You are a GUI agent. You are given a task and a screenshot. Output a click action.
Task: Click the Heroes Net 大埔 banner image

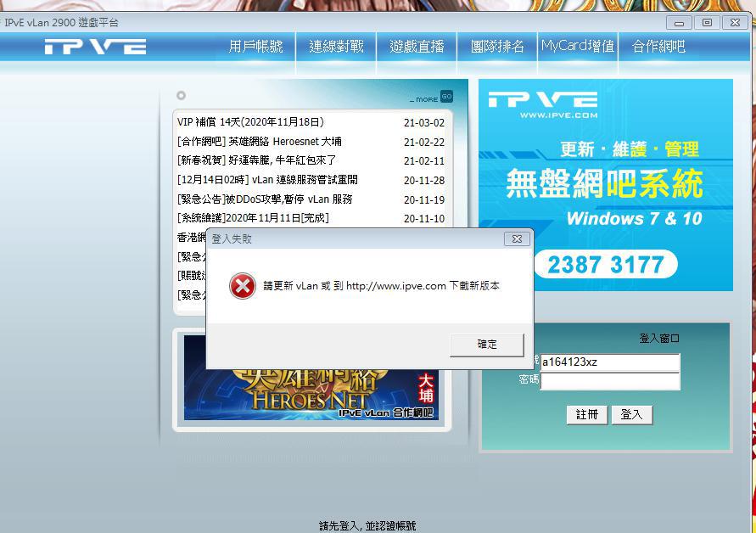(311, 395)
